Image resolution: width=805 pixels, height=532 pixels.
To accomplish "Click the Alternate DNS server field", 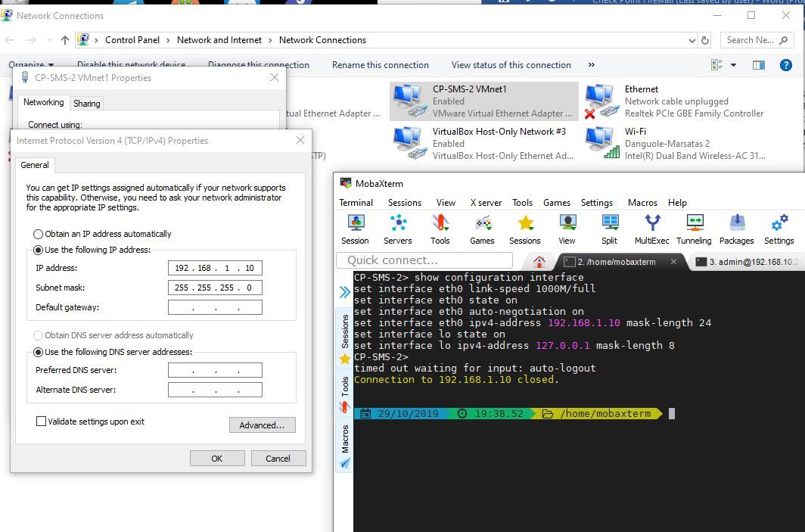I will click(215, 390).
